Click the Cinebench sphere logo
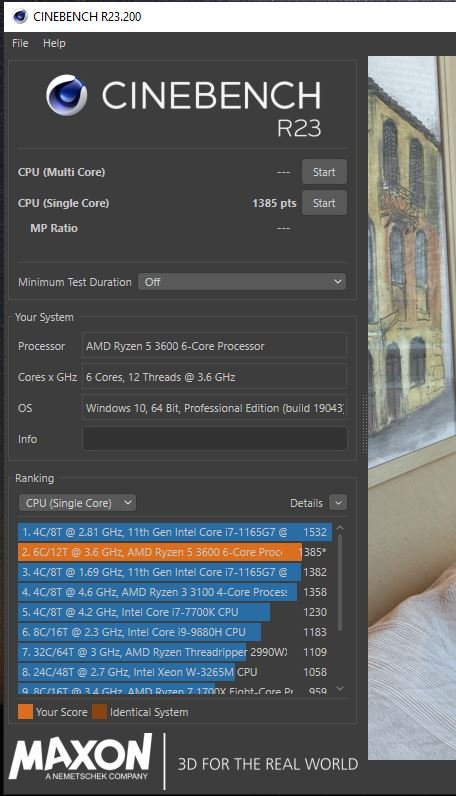The height and width of the screenshot is (796, 456). pyautogui.click(x=67, y=95)
